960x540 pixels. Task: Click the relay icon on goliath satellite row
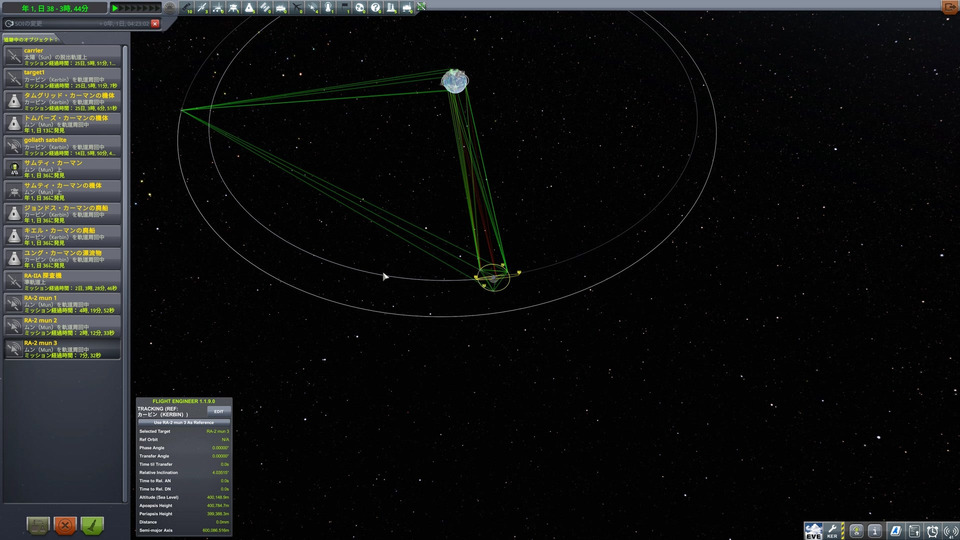point(13,146)
